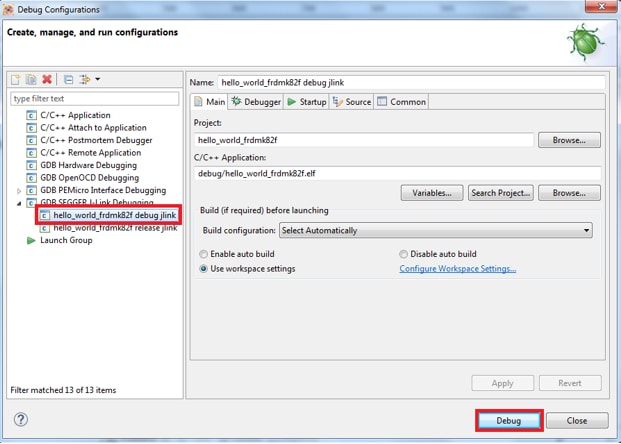
Task: Collapse GDB SEGGER J-Link Debugging node
Action: coord(19,203)
